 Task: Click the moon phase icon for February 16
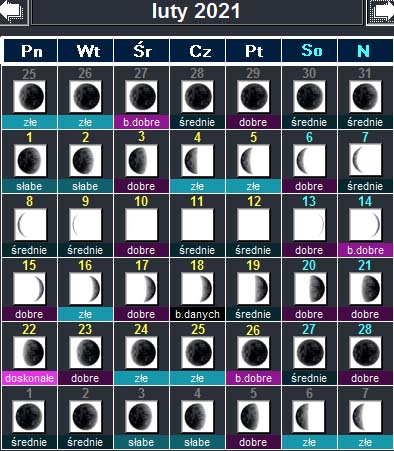[86, 289]
